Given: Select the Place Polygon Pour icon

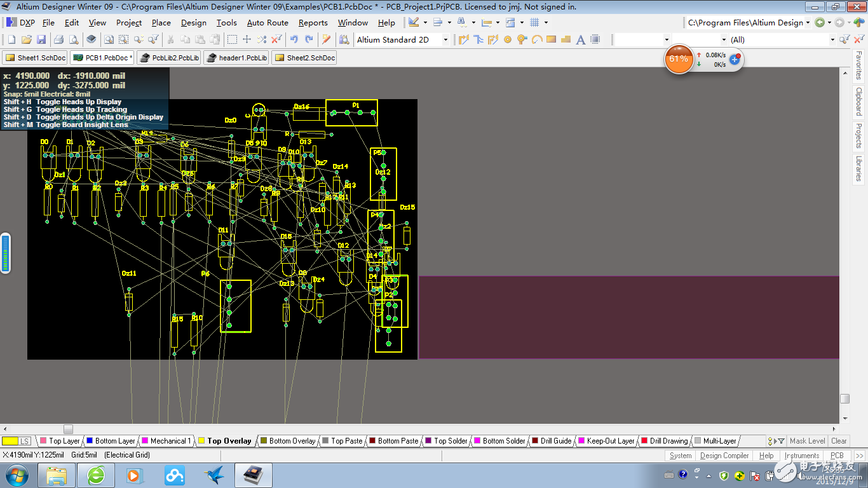Looking at the screenshot, I should coord(566,39).
